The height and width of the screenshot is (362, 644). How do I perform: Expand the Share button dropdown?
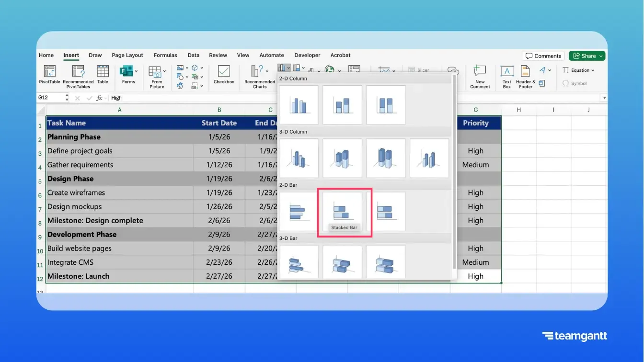coord(601,56)
